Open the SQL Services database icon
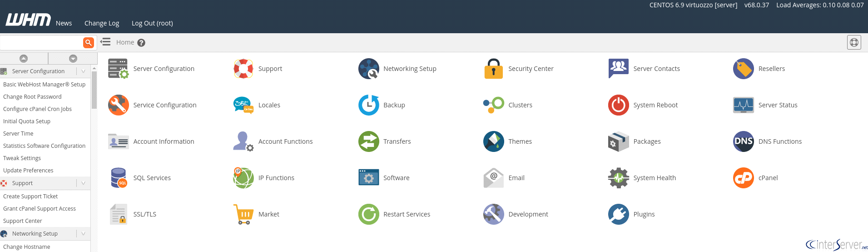 (119, 178)
